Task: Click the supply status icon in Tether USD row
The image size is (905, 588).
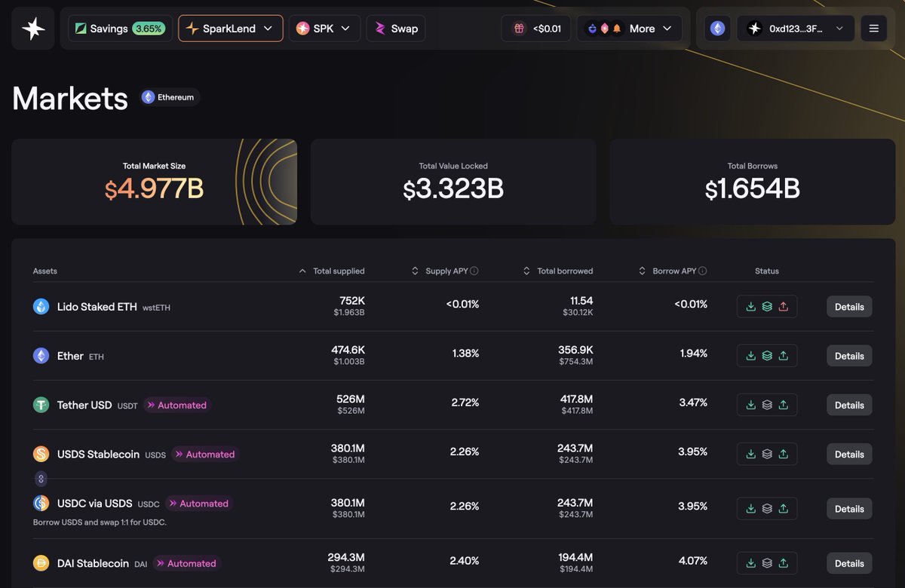Action: 751,405
